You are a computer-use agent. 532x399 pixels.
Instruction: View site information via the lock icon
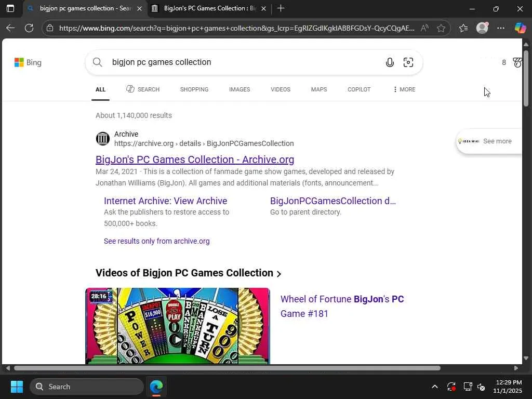click(x=50, y=28)
